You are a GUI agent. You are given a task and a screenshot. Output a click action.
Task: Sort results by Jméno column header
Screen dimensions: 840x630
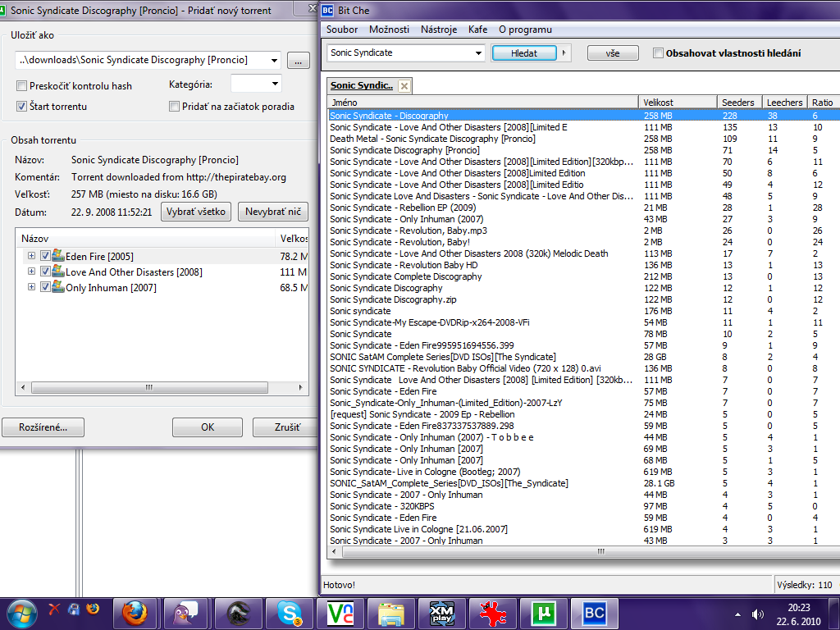pos(482,103)
